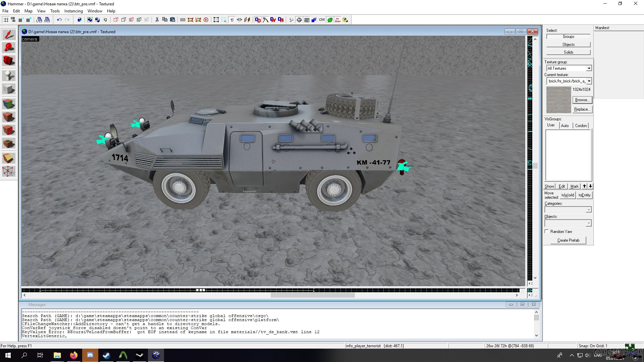Viewport: 644px width, 362px height.
Task: Click the Paste clipboard icon
Action: pyautogui.click(x=172, y=20)
